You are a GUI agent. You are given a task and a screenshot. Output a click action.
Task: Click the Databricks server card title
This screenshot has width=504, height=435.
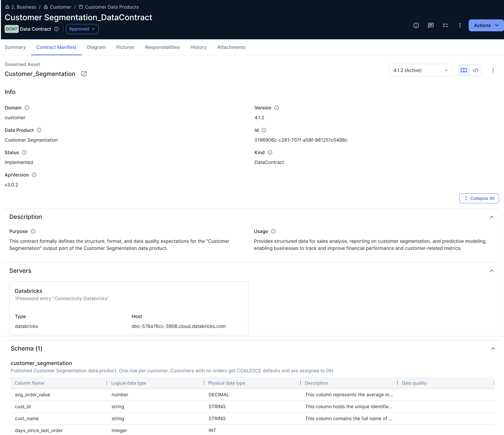click(28, 291)
